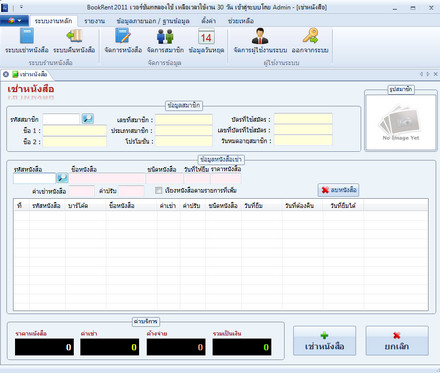
Task: Open the book rental system icon (ระบบเช่าหนังสือ)
Action: (x=27, y=36)
